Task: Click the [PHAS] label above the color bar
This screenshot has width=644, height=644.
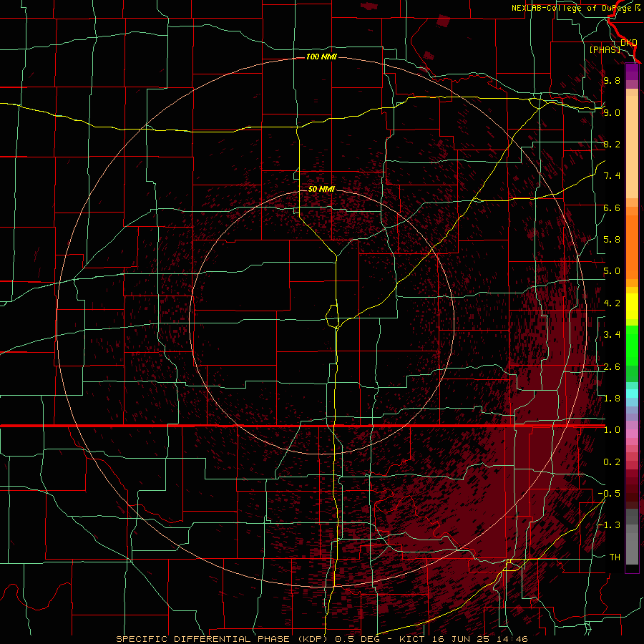Action: (x=605, y=49)
